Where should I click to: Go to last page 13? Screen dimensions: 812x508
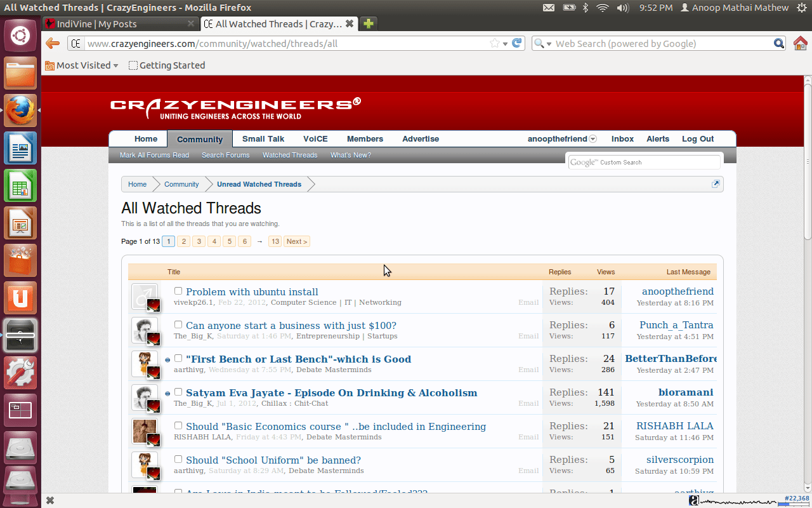275,241
